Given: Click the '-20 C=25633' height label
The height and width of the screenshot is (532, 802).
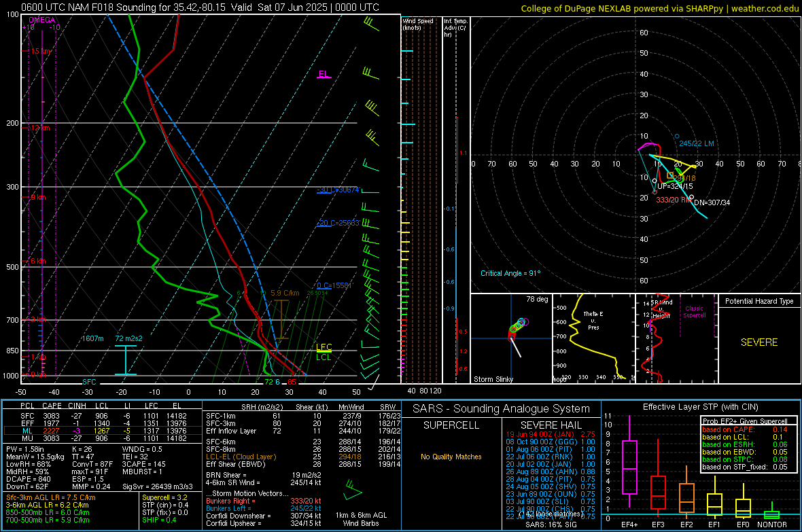Looking at the screenshot, I should click(338, 223).
